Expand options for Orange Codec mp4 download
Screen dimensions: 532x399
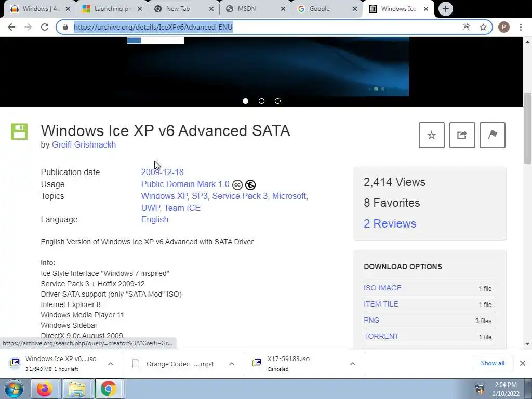[232, 364]
